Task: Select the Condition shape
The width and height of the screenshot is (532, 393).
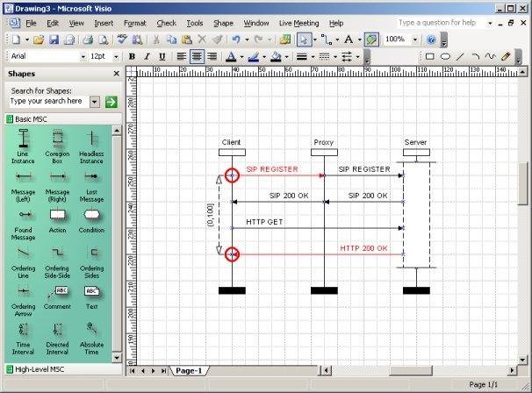Action: 91,221
